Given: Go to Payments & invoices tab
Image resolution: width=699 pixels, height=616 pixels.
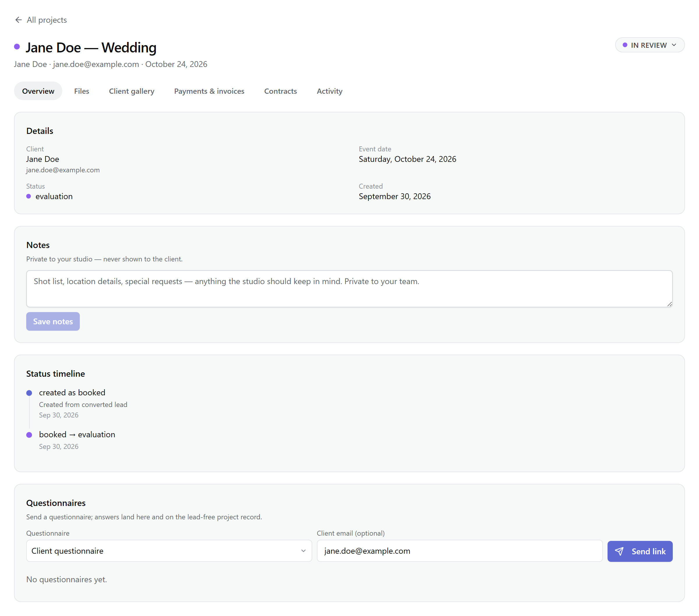Looking at the screenshot, I should tap(209, 91).
